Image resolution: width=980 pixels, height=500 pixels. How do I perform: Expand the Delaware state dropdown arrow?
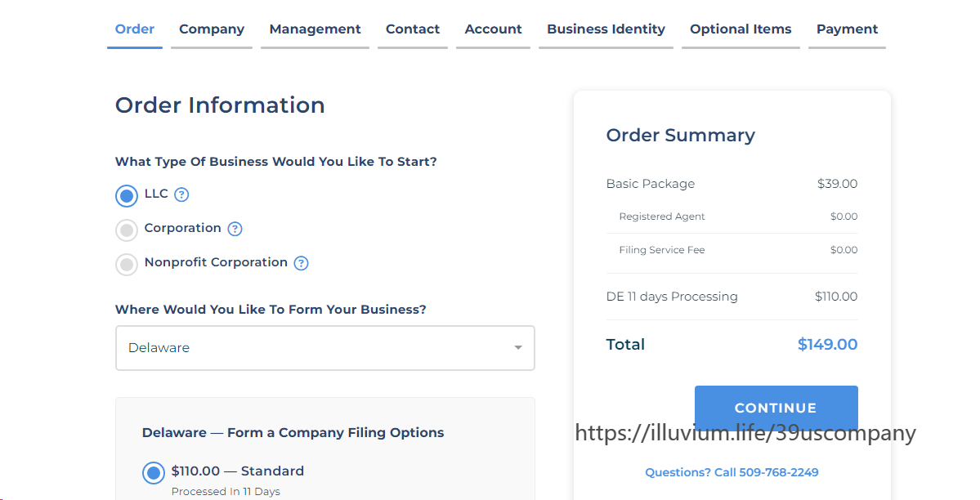coord(517,348)
